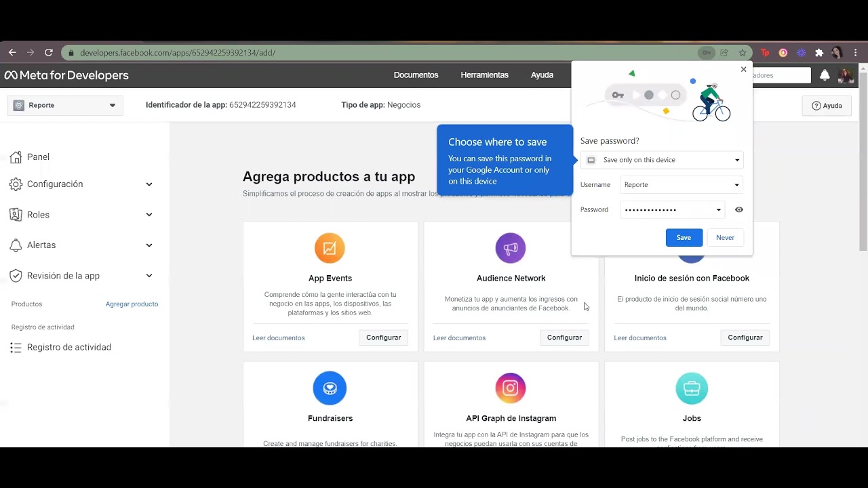Click the Instagram API Graph icon

coord(511,388)
